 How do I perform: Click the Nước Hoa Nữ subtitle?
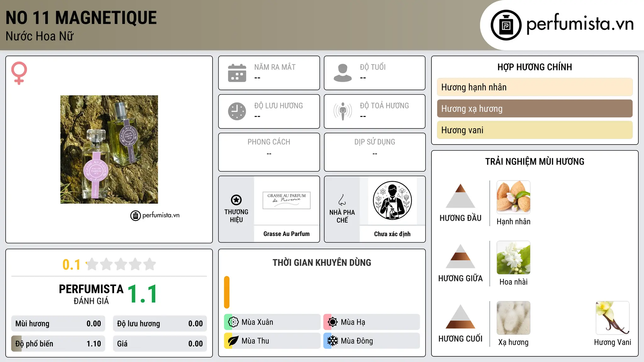pyautogui.click(x=40, y=36)
